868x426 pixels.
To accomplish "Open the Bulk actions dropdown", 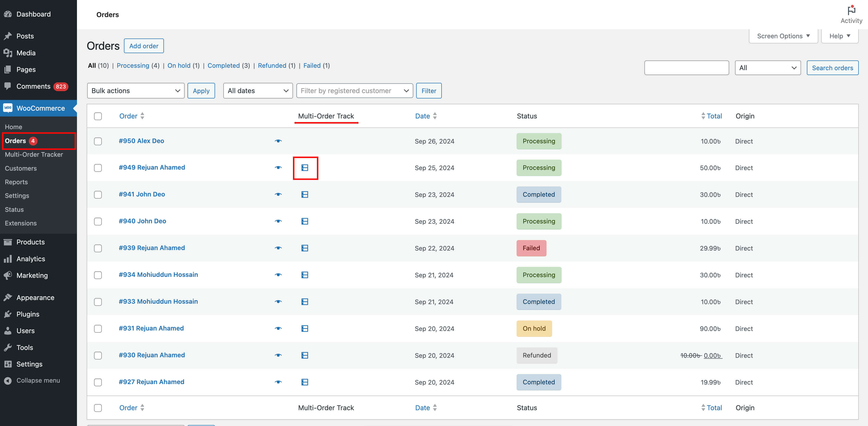I will (x=135, y=91).
